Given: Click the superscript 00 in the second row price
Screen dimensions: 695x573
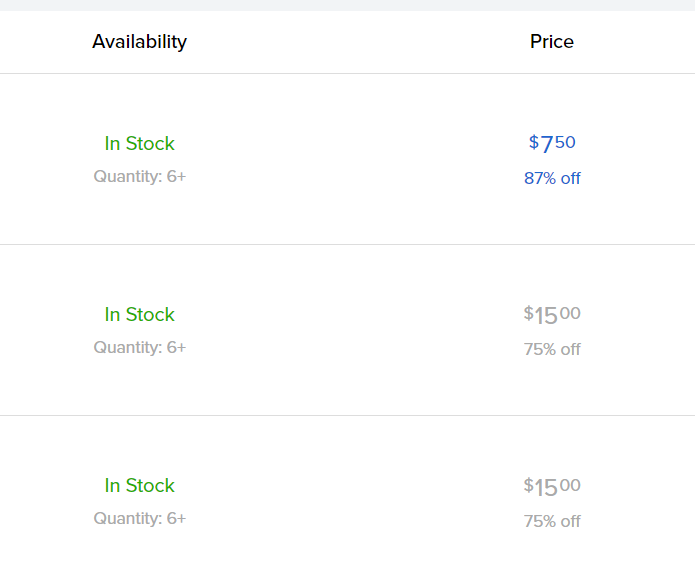Looking at the screenshot, I should tap(570, 313).
